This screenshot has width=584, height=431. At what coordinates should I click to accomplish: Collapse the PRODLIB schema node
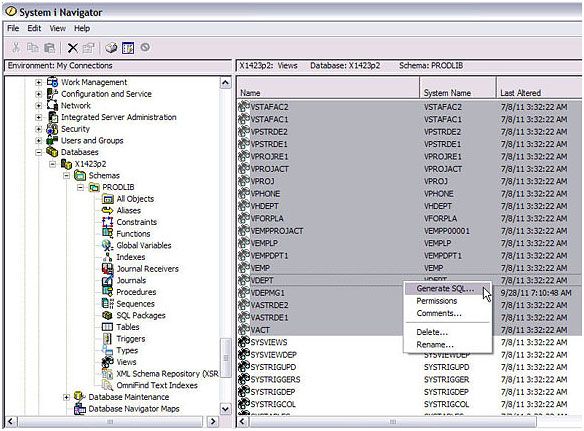pyautogui.click(x=80, y=187)
